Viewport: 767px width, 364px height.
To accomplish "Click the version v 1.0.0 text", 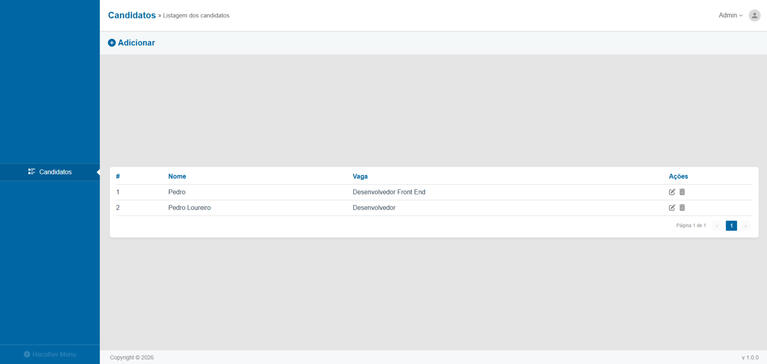I will (x=750, y=358).
